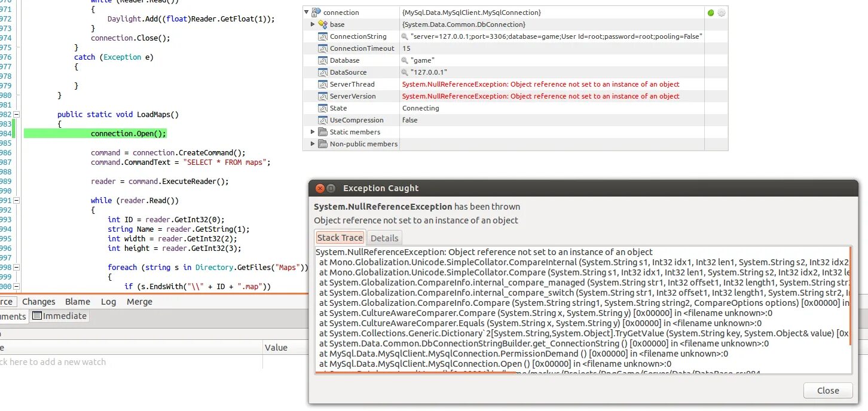Select the State value 'Connecting'
868x411 pixels.
click(420, 108)
